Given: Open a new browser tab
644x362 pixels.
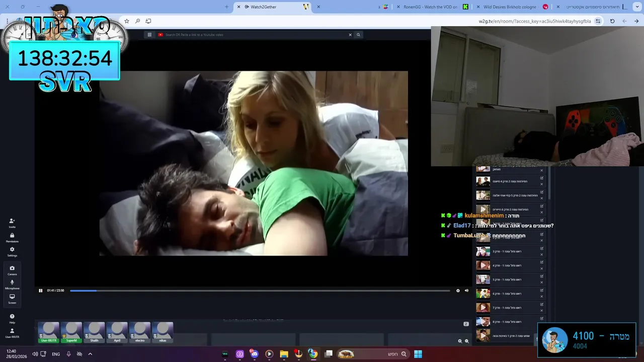Looking at the screenshot, I should tap(226, 7).
